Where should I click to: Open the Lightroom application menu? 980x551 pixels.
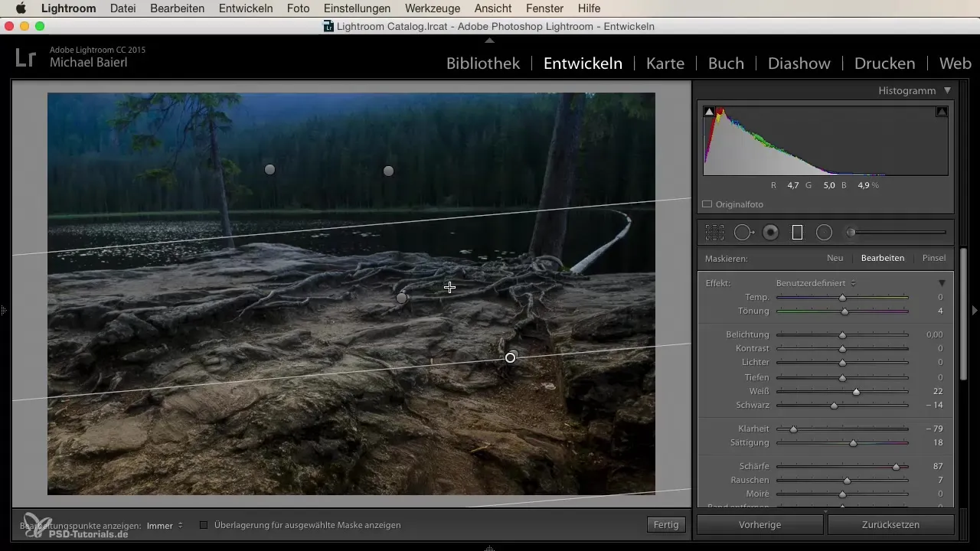68,8
